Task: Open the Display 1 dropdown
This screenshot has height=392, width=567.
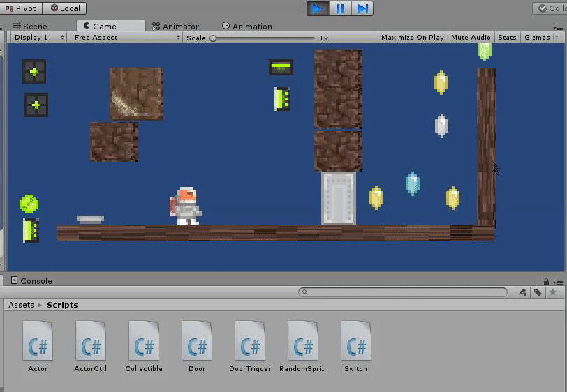Action: coord(38,37)
